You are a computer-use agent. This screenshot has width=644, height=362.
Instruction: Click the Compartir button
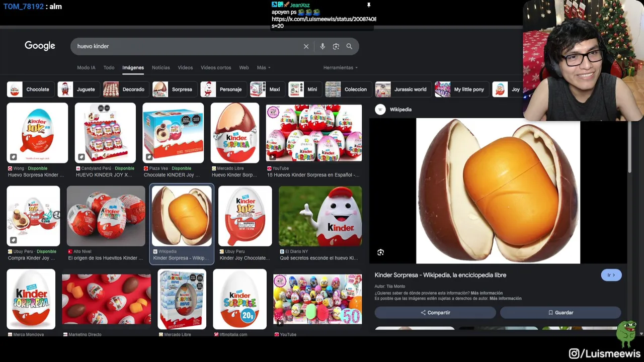coord(435,313)
